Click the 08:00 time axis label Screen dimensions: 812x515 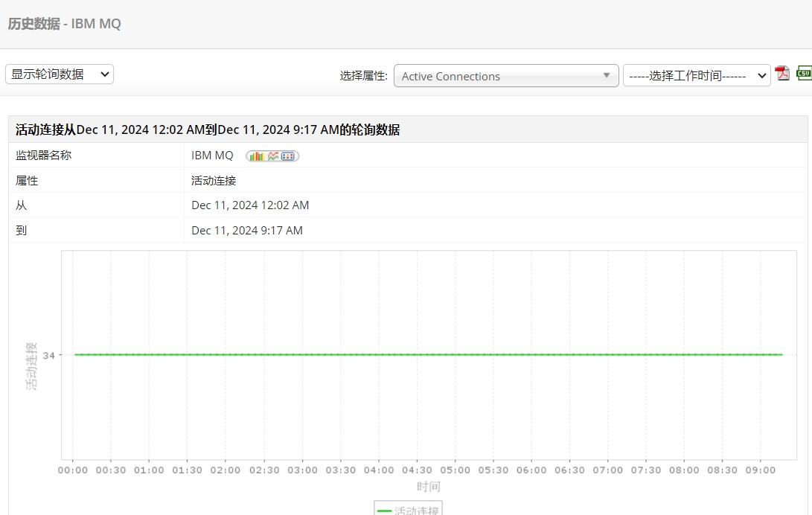point(684,470)
